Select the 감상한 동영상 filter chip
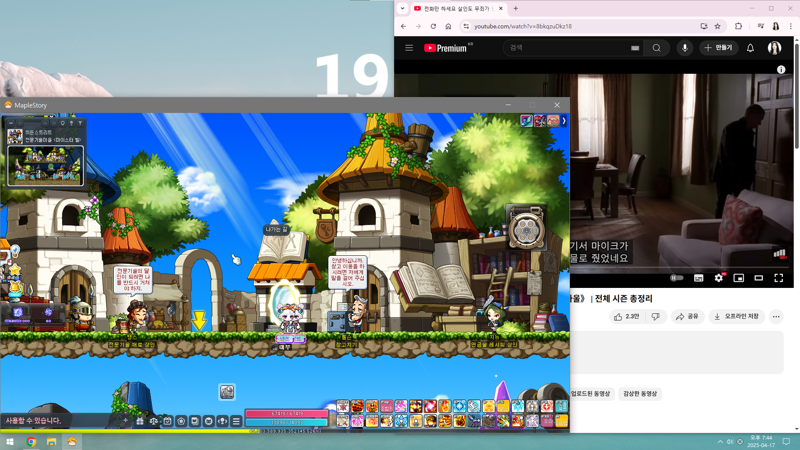This screenshot has width=800, height=450. (640, 394)
